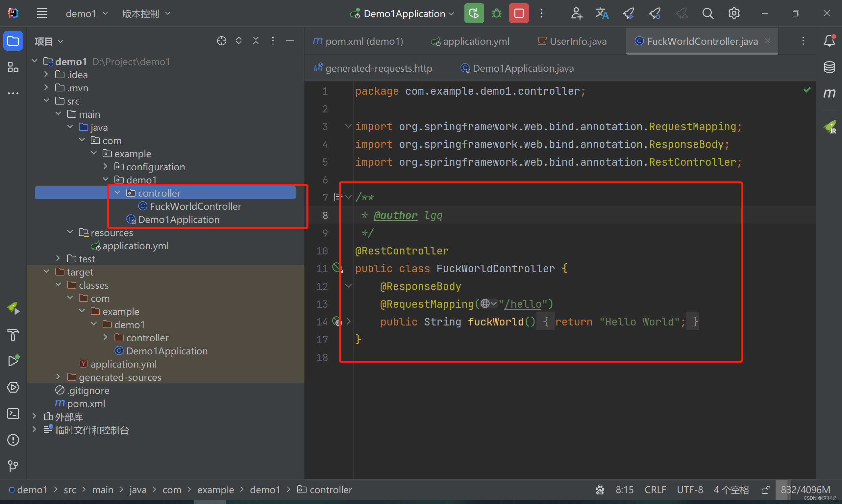Expand the configuration package node
The width and height of the screenshot is (842, 504).
[106, 166]
